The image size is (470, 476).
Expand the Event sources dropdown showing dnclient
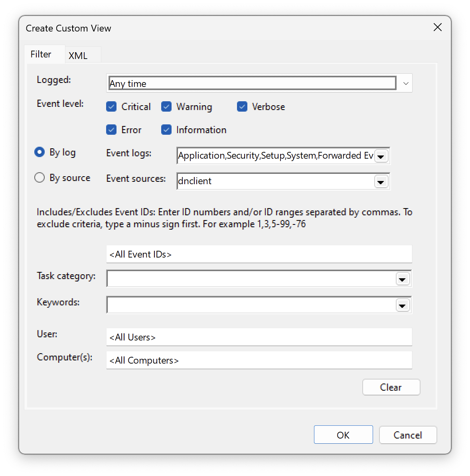point(381,181)
